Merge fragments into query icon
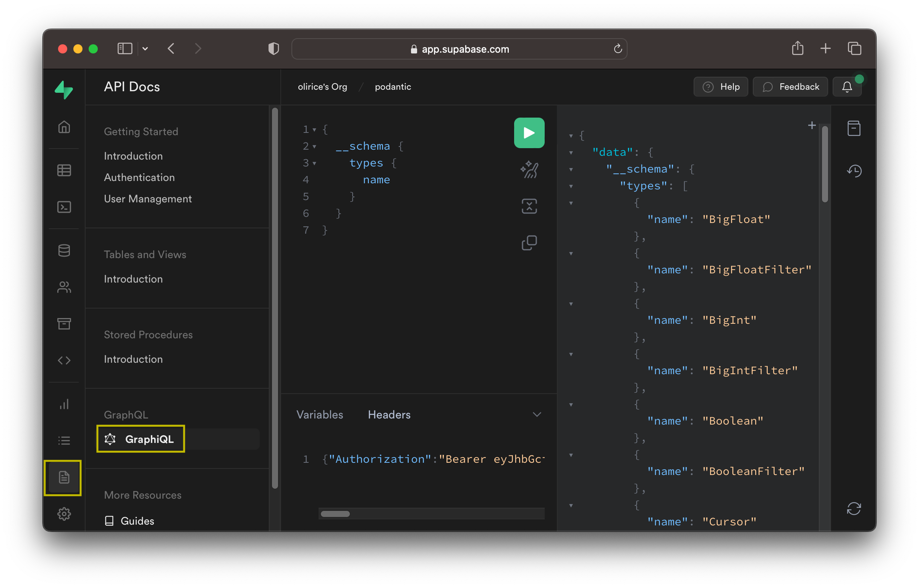 pos(529,206)
